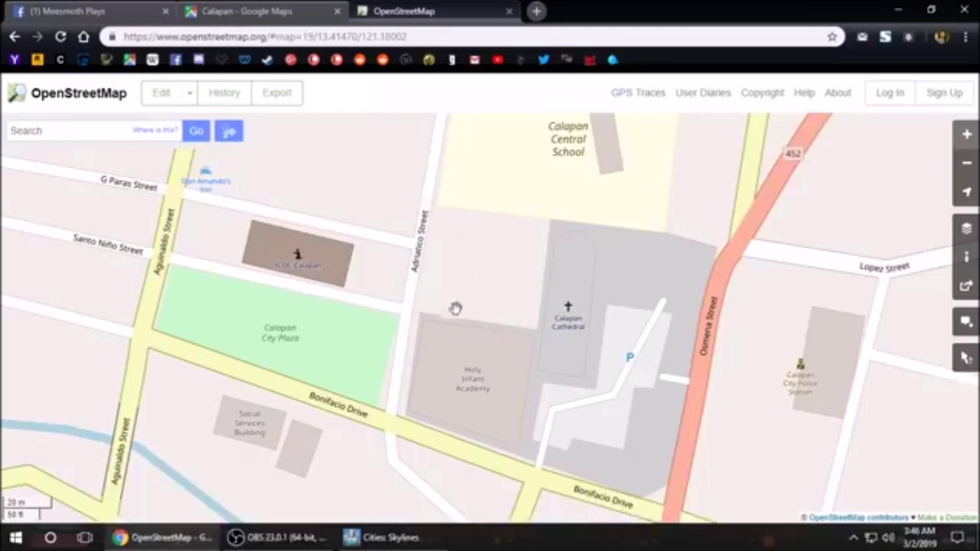Open the YouTube bookmark
Image resolution: width=980 pixels, height=551 pixels.
[x=498, y=60]
